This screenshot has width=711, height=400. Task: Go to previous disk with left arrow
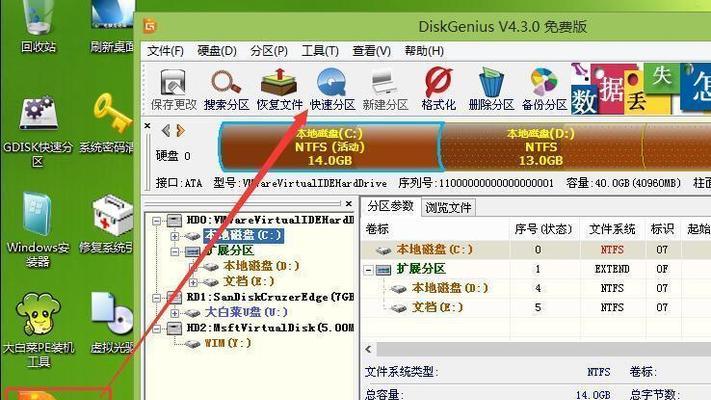point(166,131)
